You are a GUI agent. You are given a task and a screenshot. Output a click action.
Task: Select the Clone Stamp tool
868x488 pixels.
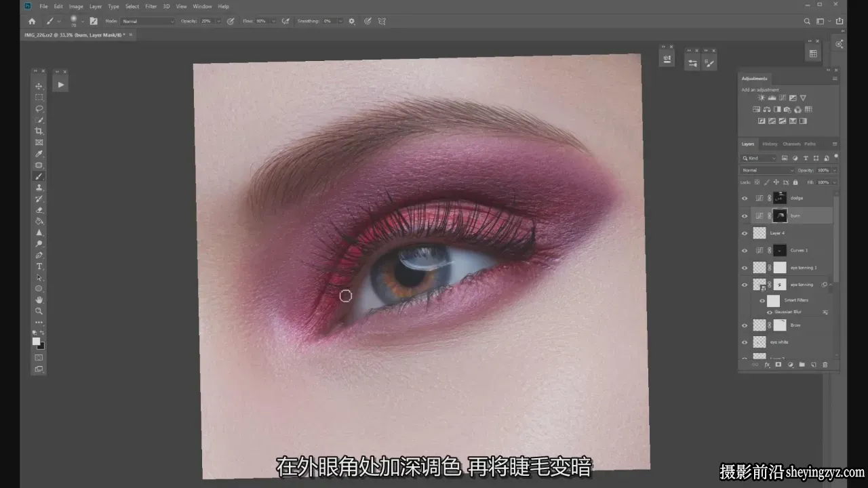point(39,187)
